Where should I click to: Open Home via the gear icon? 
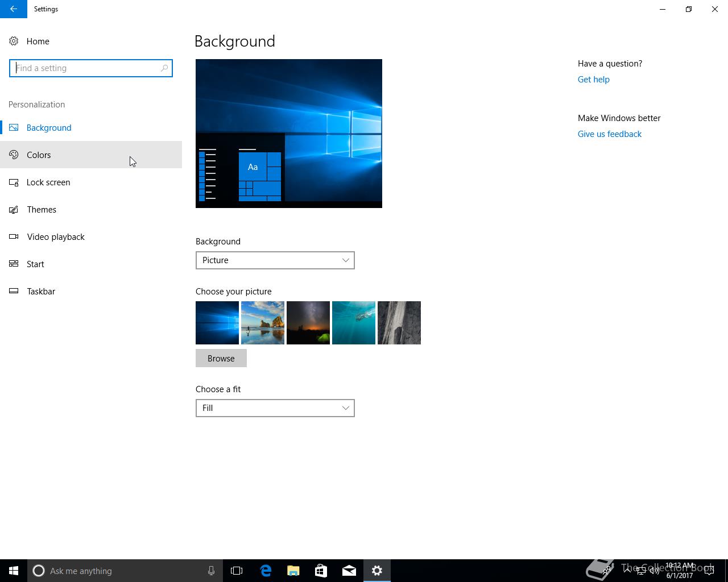[14, 41]
